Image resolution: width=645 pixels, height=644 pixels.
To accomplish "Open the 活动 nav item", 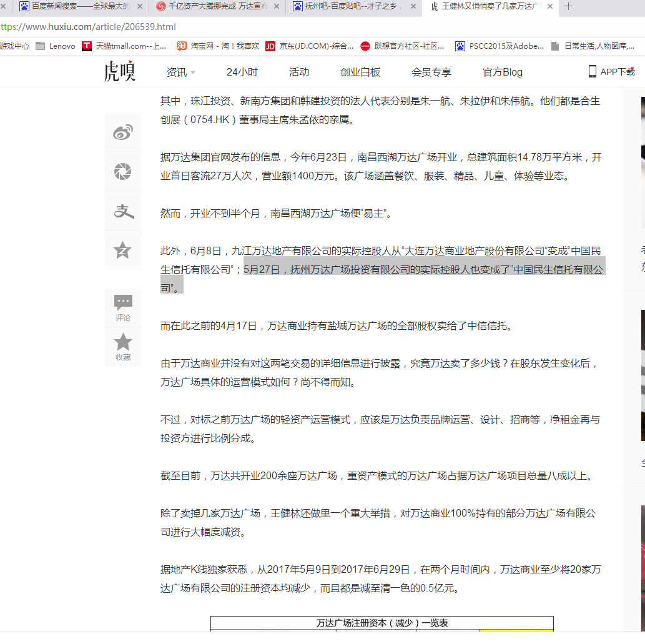I will tap(298, 72).
